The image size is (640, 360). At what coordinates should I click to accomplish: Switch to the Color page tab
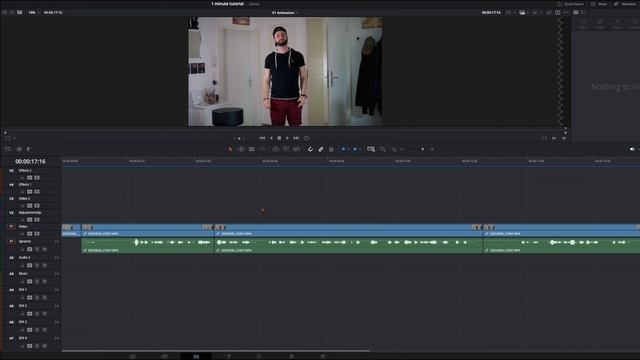(x=259, y=356)
